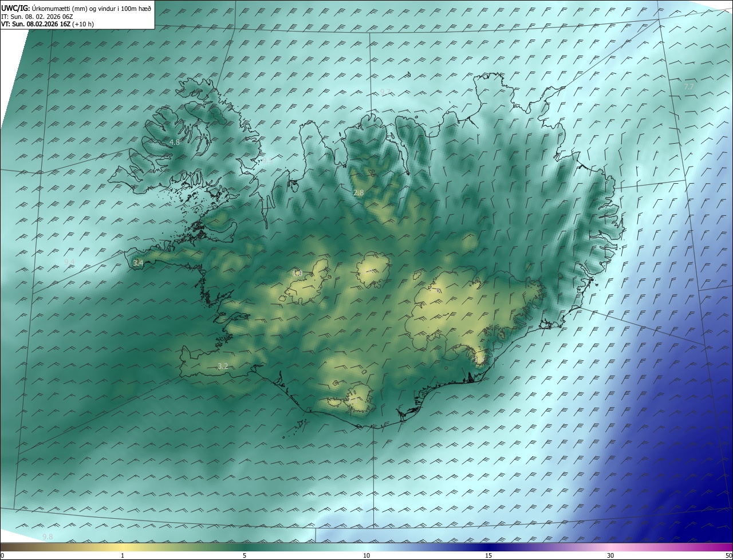Click the pale yellow colorbar segment above label 1
The height and width of the screenshot is (560, 733).
coord(123,547)
